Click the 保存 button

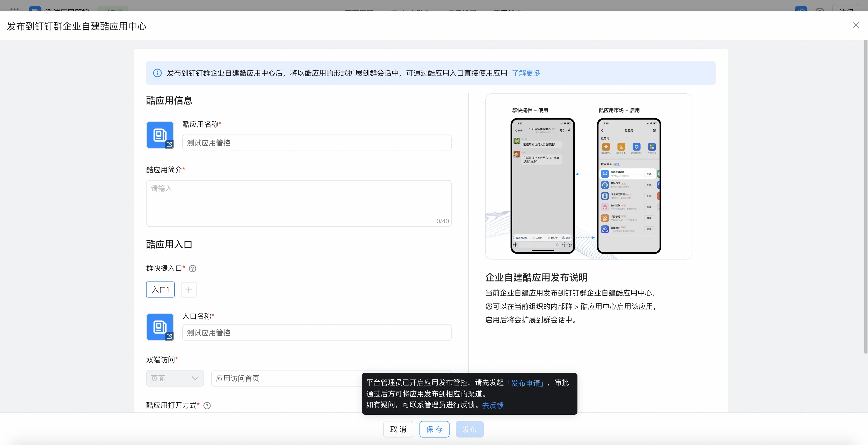[x=434, y=429]
